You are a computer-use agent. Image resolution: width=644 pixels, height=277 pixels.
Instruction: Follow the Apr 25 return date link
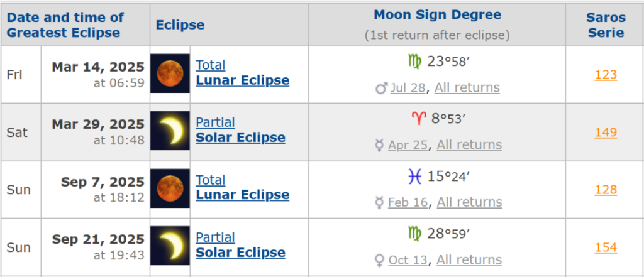[408, 145]
